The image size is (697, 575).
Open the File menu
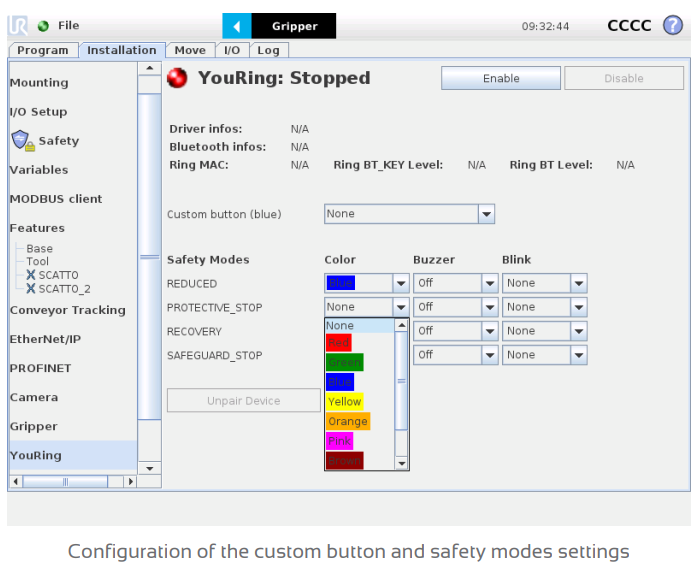point(68,26)
